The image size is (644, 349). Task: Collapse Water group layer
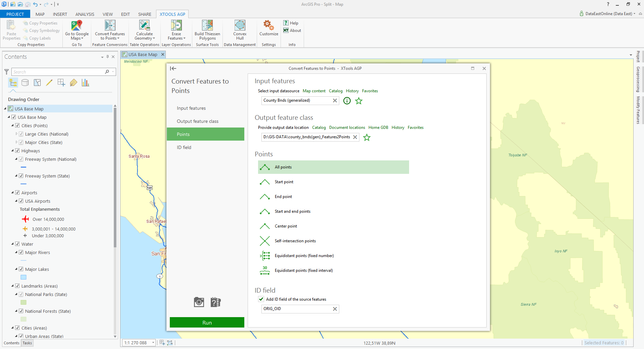click(13, 244)
